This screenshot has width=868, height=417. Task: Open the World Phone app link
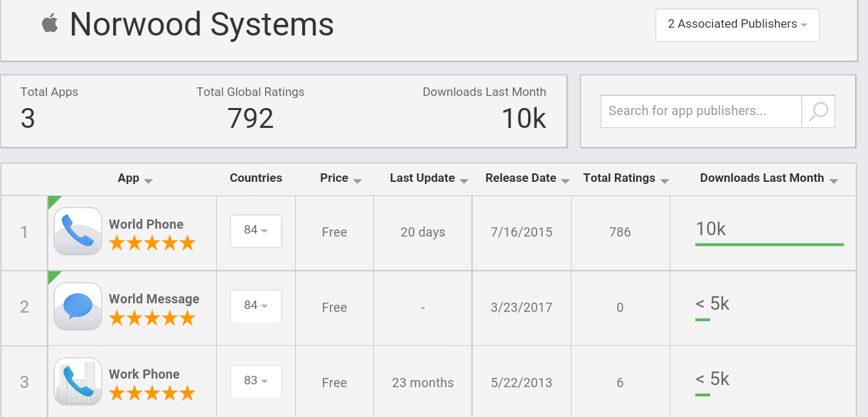146,224
